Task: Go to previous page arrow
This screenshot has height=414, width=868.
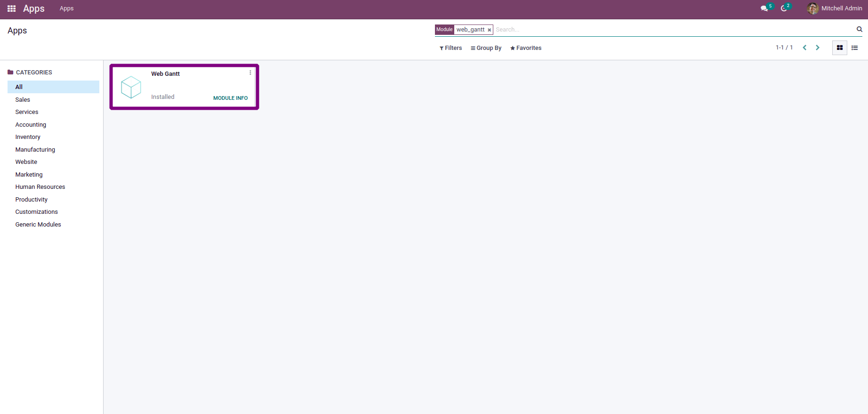Action: (804, 48)
